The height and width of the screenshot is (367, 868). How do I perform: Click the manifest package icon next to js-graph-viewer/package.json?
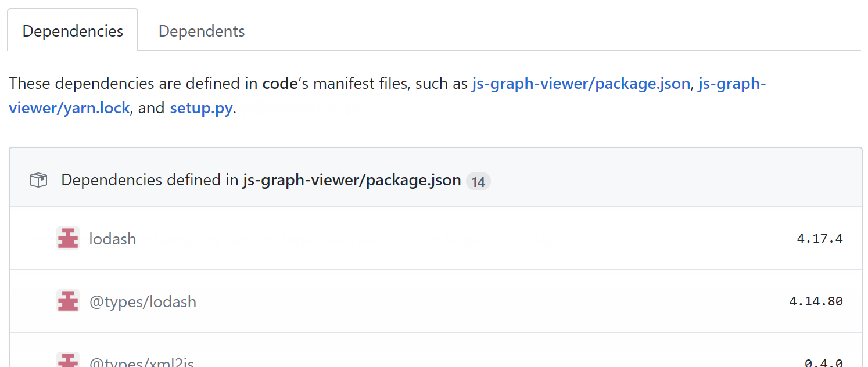tap(38, 179)
